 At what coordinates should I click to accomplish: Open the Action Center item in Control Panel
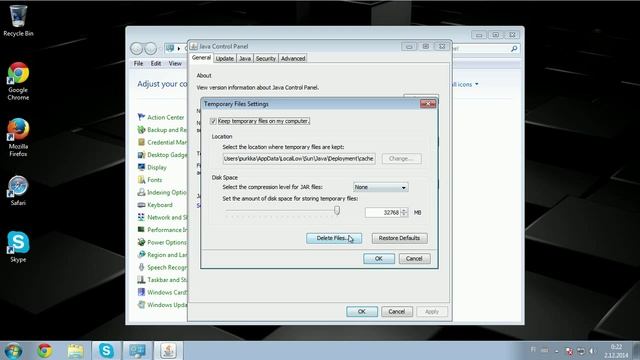click(x=162, y=117)
